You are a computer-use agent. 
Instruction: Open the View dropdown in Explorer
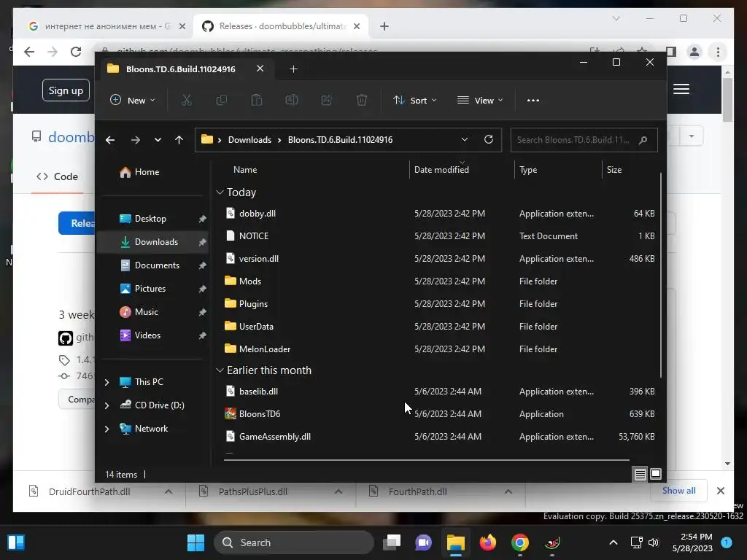point(480,100)
